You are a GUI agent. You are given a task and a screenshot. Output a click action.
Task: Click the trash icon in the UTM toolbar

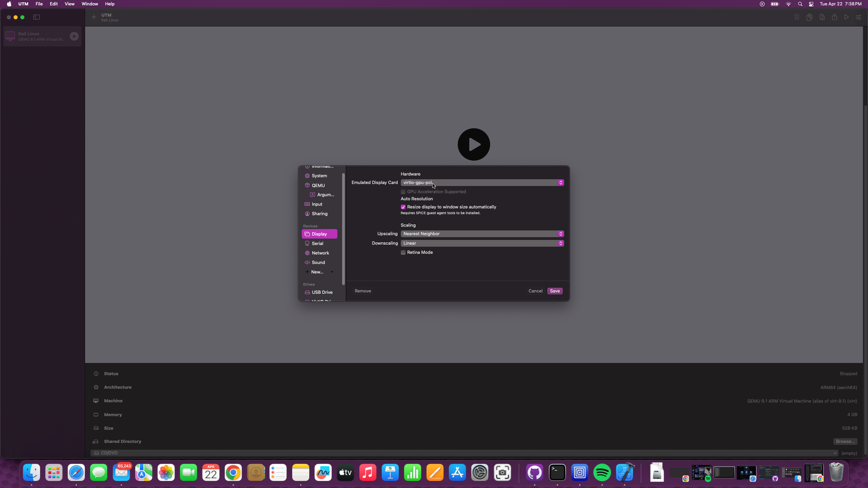point(796,17)
